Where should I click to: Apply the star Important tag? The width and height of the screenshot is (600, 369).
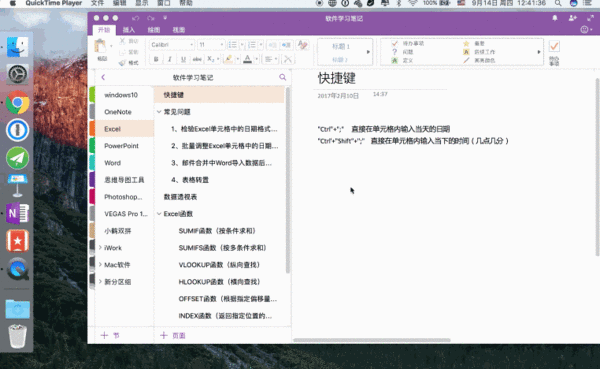[466, 44]
